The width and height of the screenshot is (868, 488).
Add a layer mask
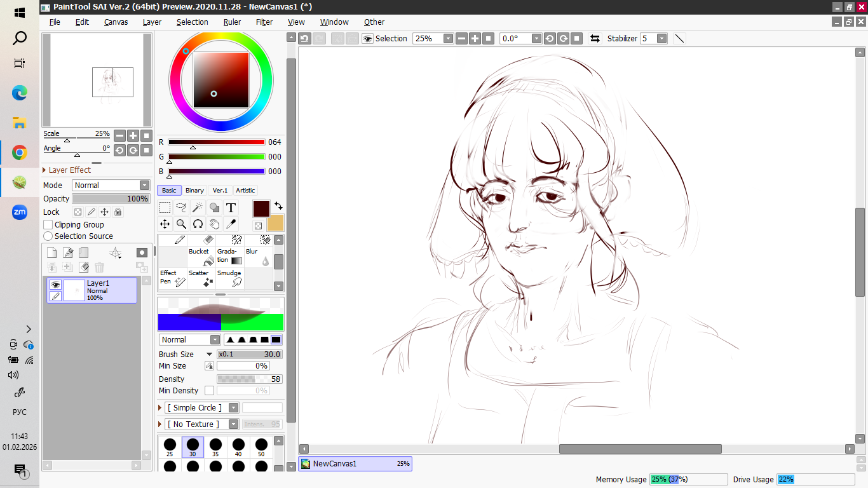tap(142, 253)
